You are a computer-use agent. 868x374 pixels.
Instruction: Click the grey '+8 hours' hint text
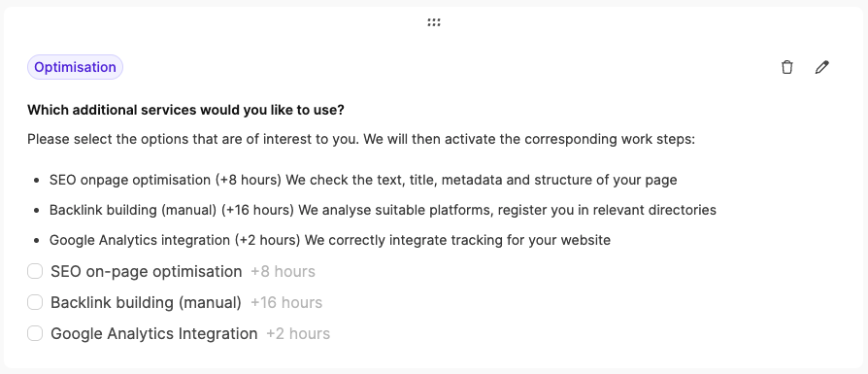tap(283, 271)
